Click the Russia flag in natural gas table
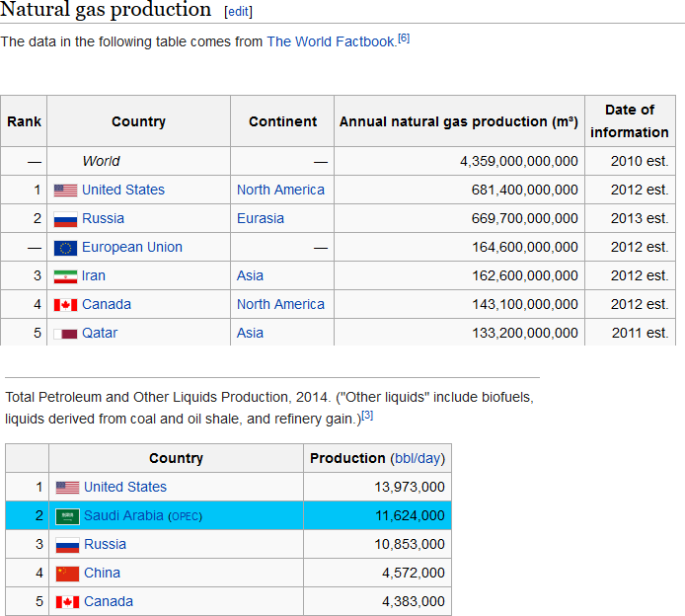Viewport: 685px width, 616px height. [65, 219]
